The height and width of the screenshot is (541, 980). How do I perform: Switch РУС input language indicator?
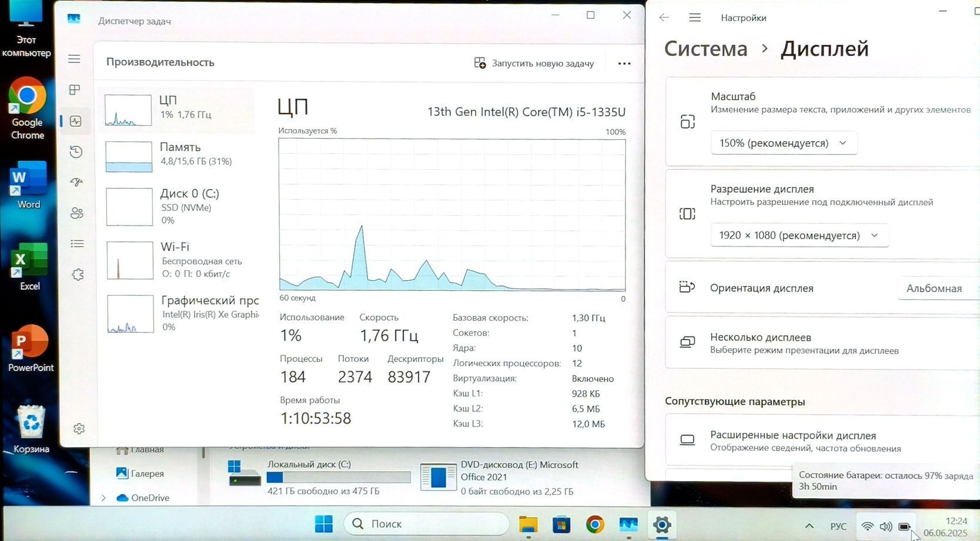coord(838,526)
